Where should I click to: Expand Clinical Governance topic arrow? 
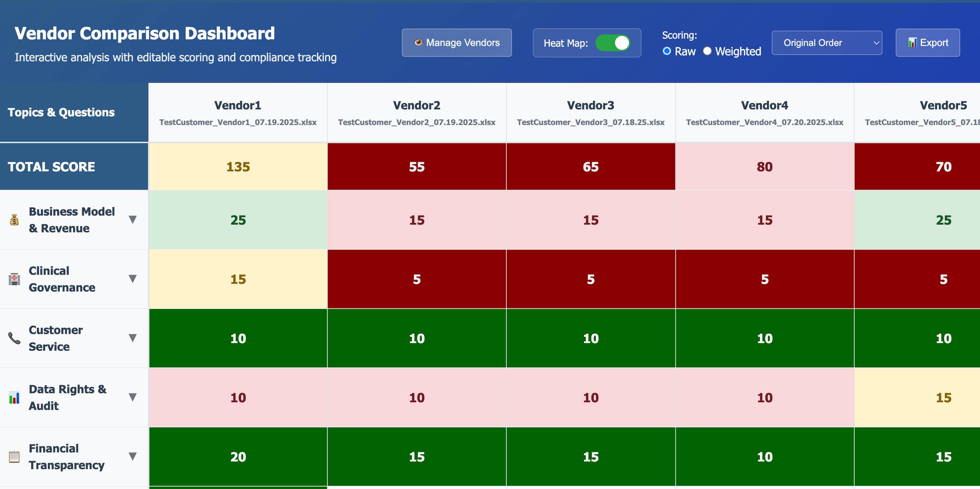tap(132, 279)
